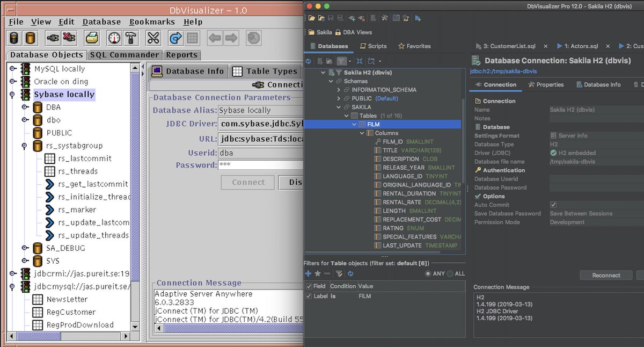Image resolution: width=644 pixels, height=347 pixels.
Task: Remove a filter with the minus icon
Action: [x=327, y=273]
